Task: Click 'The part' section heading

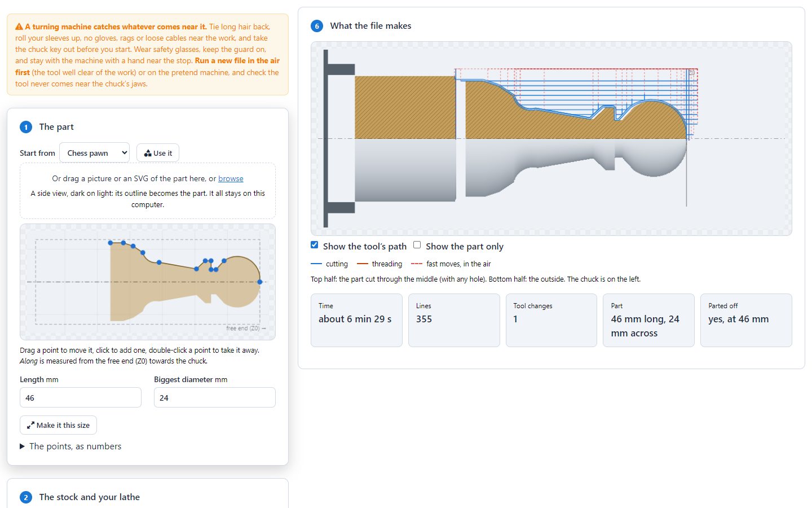Action: coord(56,127)
